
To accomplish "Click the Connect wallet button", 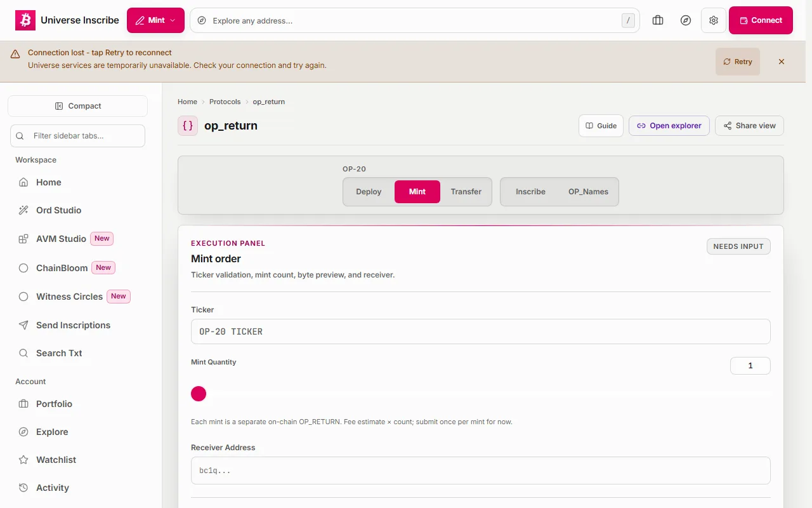I will 761,20.
